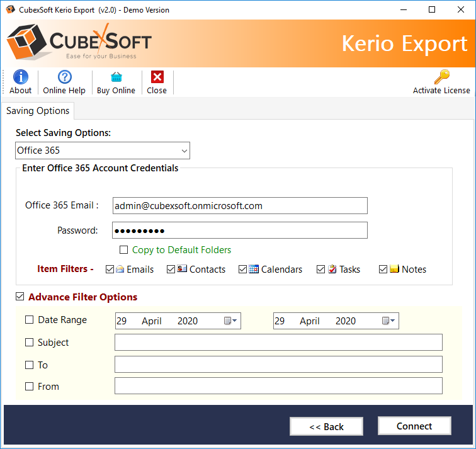Open the About info icon
The height and width of the screenshot is (449, 476).
pyautogui.click(x=20, y=77)
